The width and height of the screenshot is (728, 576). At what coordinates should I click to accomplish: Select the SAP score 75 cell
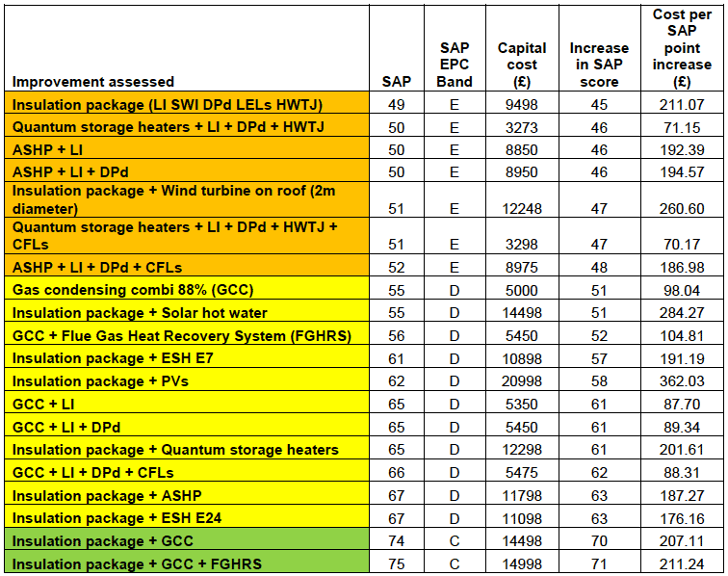(x=397, y=563)
